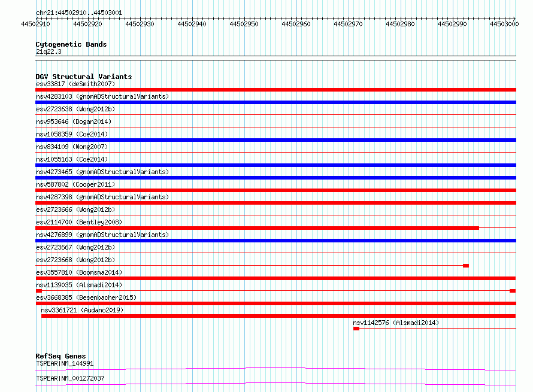Viewport: 533px width, 392px height.
Task: Click nsv3361721 (Audano2019) label
Action: (x=82, y=310)
